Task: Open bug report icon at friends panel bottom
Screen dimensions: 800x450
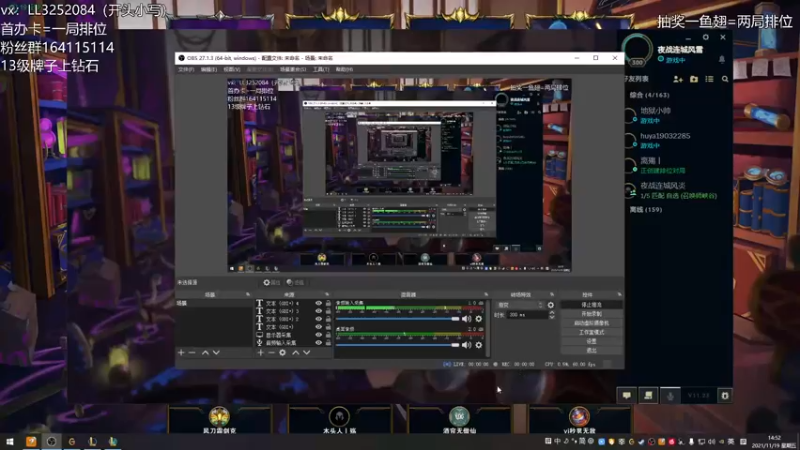Action: click(x=724, y=395)
